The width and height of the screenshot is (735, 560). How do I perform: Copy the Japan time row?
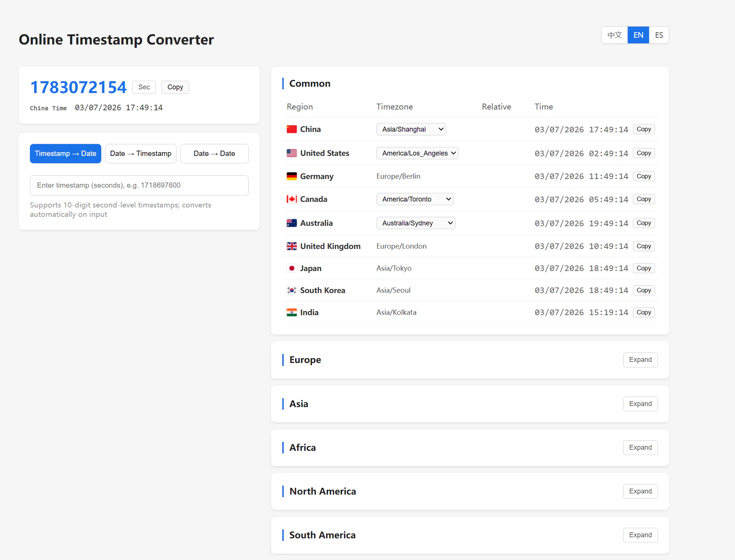click(x=644, y=268)
